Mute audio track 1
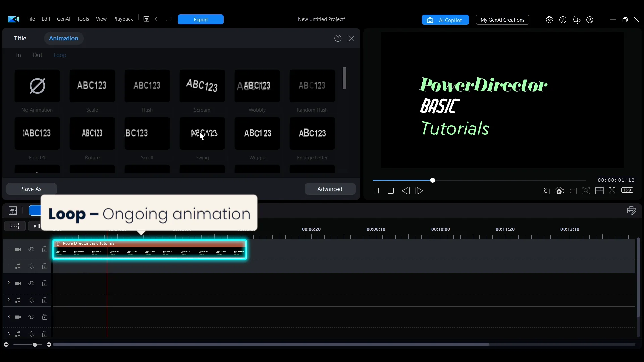The height and width of the screenshot is (362, 644). (x=31, y=266)
